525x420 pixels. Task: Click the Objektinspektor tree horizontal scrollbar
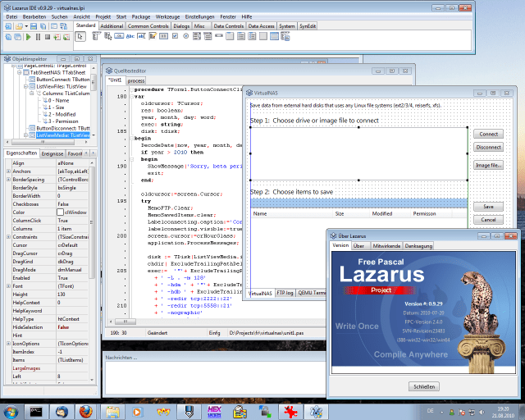(47, 142)
